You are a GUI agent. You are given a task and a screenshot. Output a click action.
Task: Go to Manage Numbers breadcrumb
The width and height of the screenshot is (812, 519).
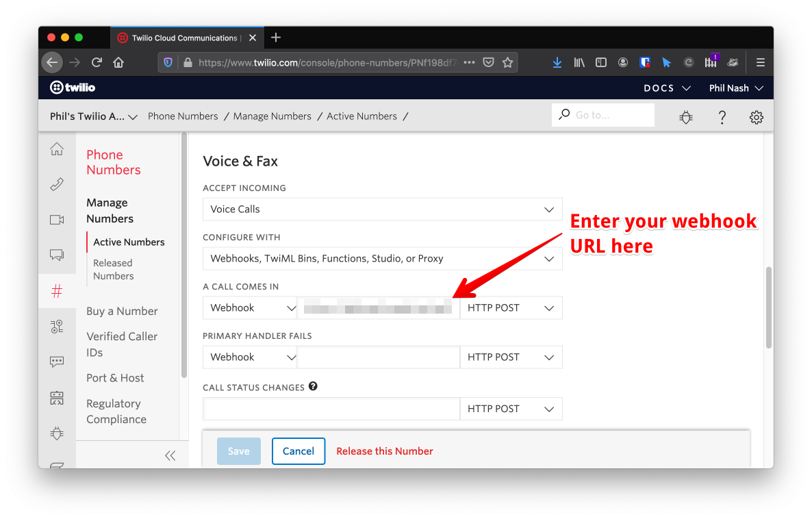tap(272, 116)
